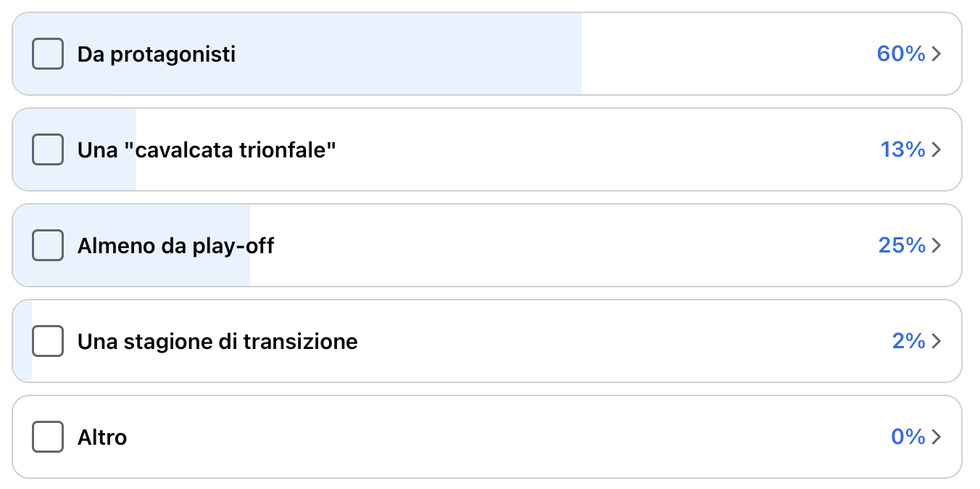Choose the 'Una "cavalcata trionfale"' label
Image resolution: width=980 pixels, height=489 pixels.
207,150
